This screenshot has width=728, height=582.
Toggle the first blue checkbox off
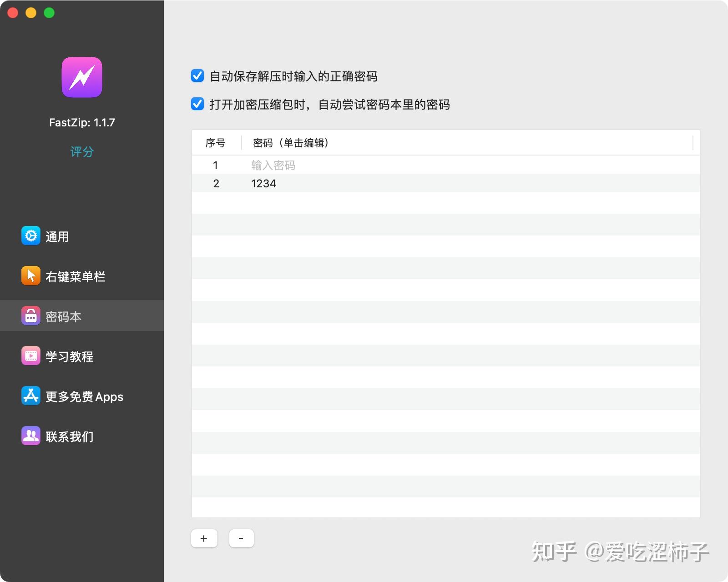197,76
